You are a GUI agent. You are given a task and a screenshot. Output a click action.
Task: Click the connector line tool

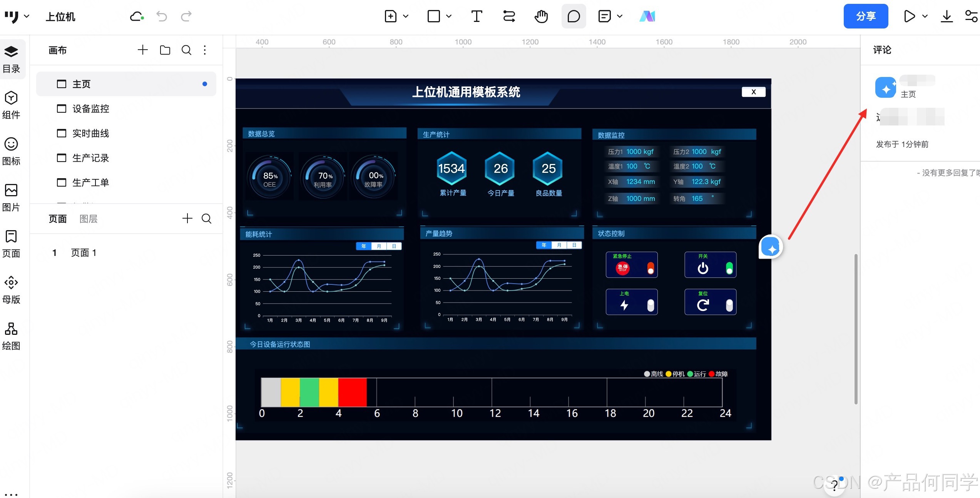(x=509, y=17)
